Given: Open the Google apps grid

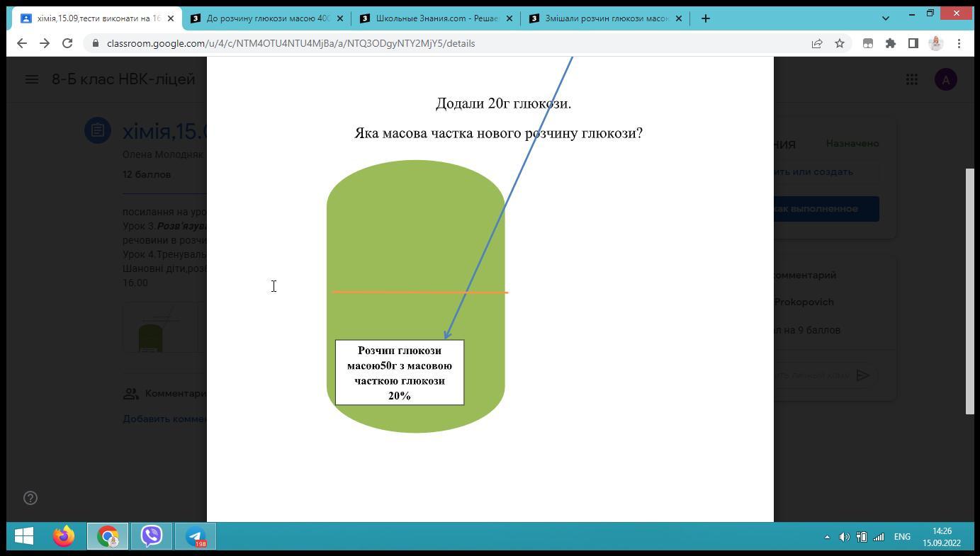Looking at the screenshot, I should point(912,79).
